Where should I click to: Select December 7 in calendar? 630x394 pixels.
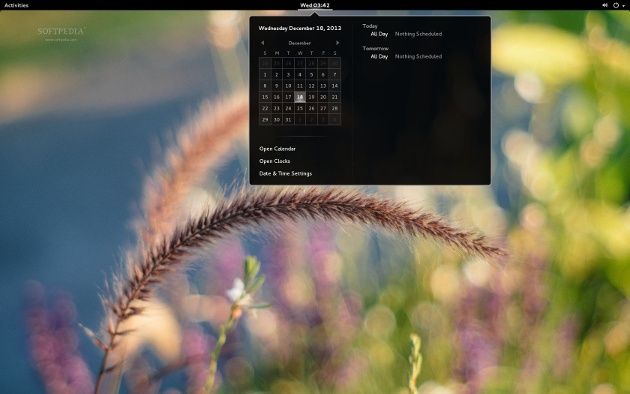click(x=335, y=75)
